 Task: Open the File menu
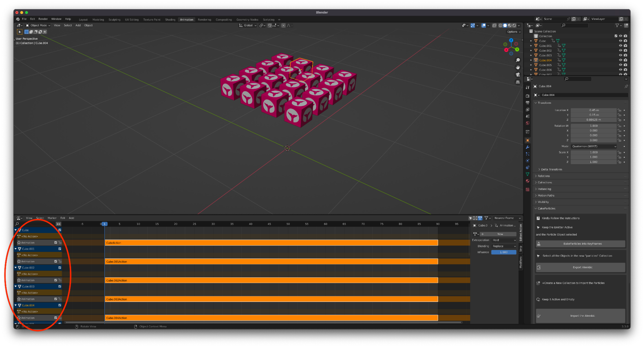point(24,19)
